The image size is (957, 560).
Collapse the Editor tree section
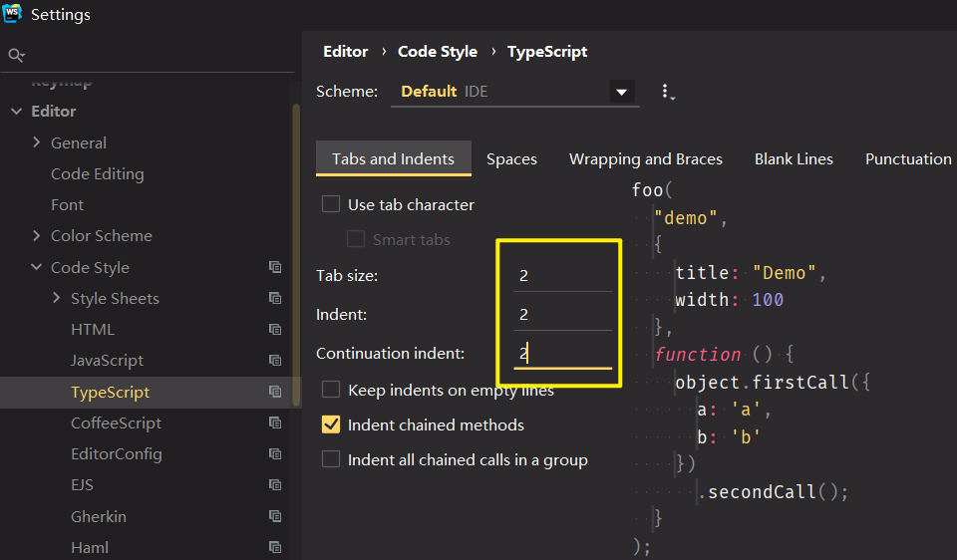[x=17, y=111]
